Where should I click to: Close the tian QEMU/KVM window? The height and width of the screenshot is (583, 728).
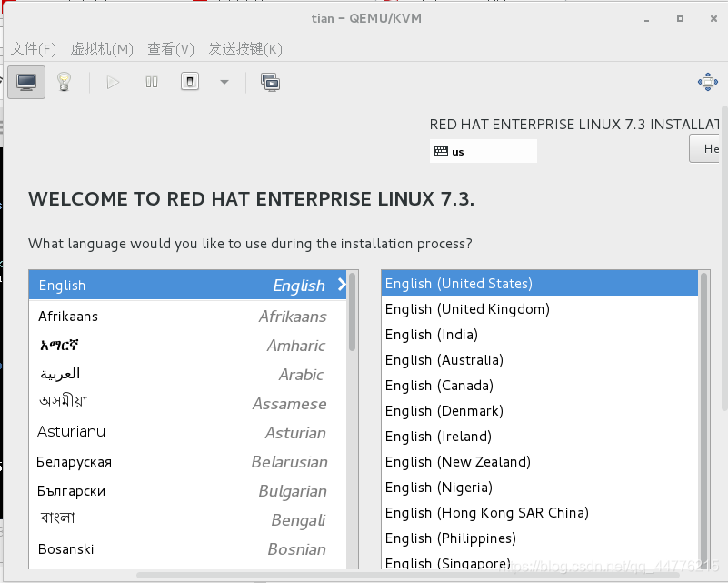[713, 18]
